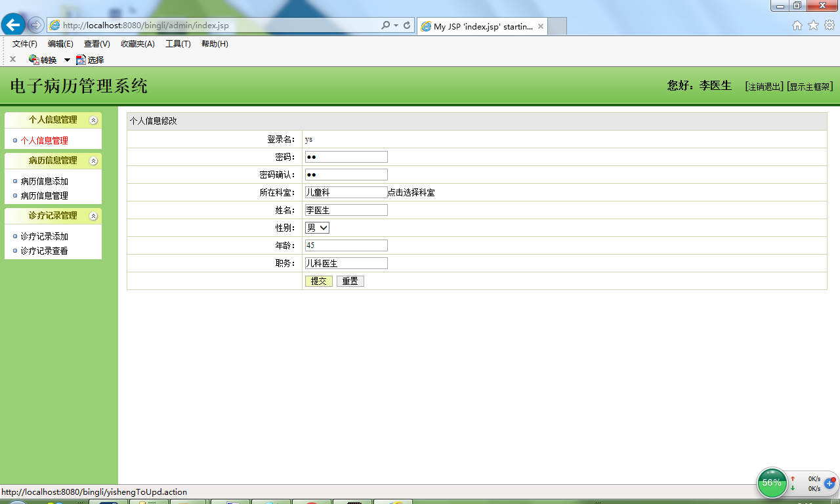Collapse the 个人信息管理 panel chevron
The height and width of the screenshot is (504, 840).
[94, 120]
